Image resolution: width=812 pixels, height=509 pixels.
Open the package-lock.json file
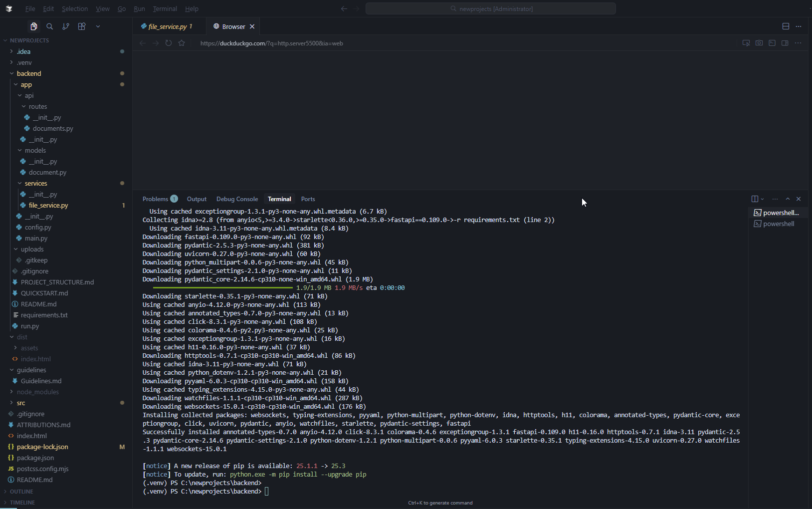coord(42,447)
